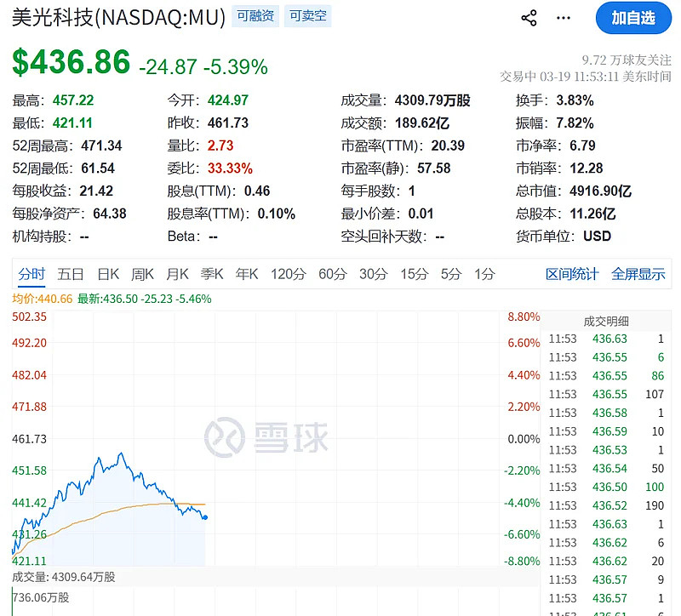Click the trade row at 436.50 volume 100
Image resolution: width=681 pixels, height=616 pixels.
click(606, 487)
